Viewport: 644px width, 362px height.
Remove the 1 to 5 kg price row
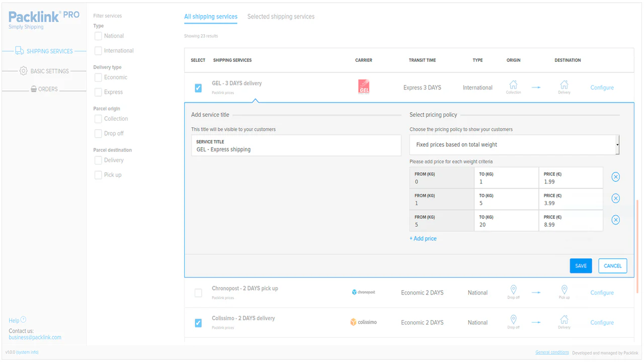tap(615, 199)
